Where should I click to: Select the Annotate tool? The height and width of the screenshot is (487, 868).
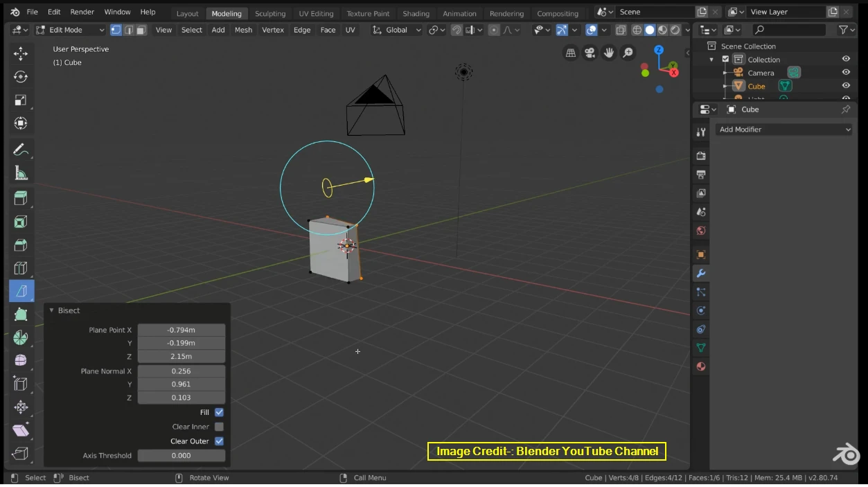click(x=21, y=150)
